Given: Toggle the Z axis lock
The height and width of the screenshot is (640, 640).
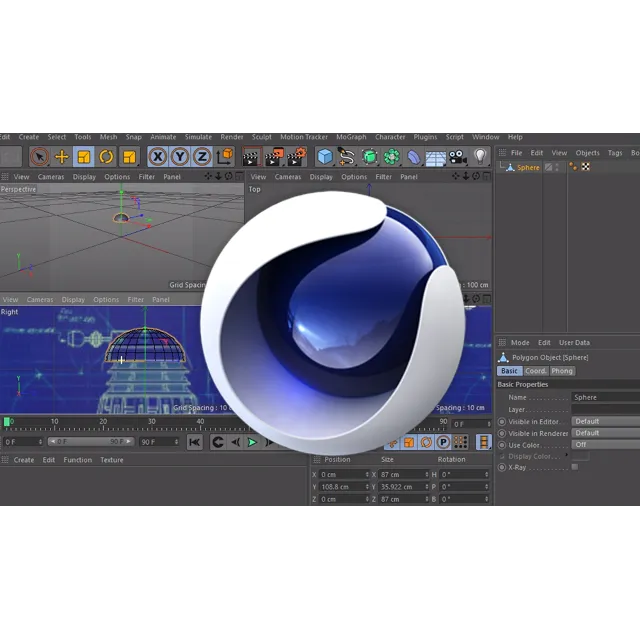Looking at the screenshot, I should (202, 156).
